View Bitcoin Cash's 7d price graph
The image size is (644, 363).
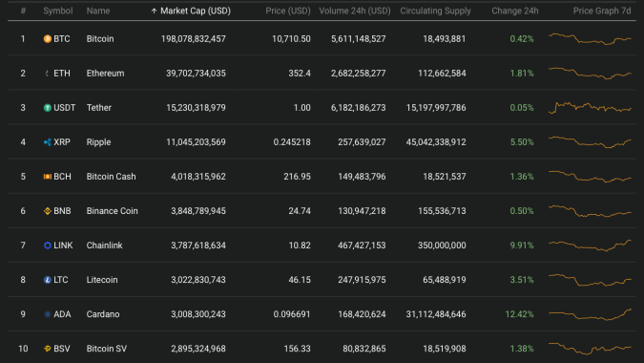coord(591,177)
